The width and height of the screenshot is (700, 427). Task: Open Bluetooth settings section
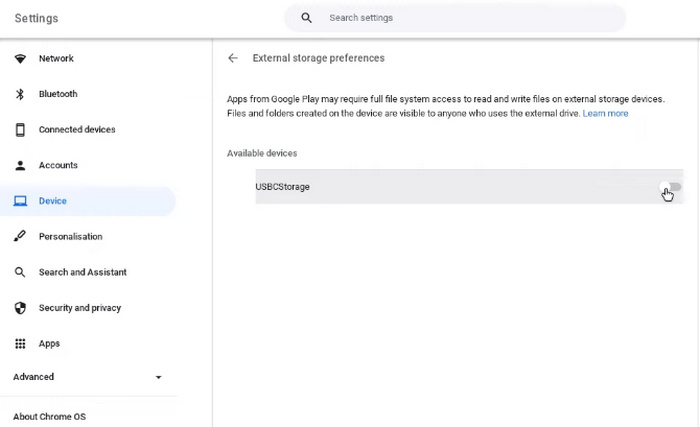(58, 94)
